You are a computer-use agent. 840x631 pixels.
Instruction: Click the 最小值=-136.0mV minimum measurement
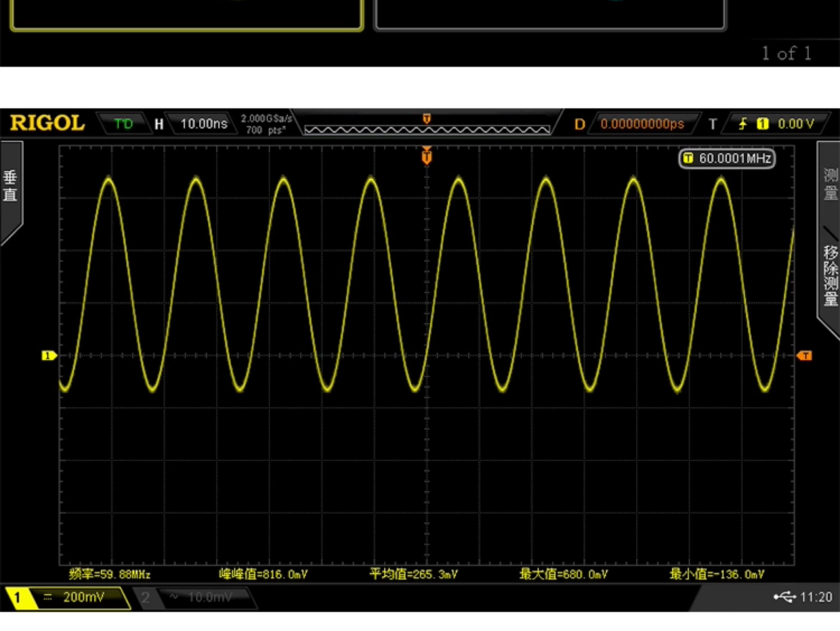click(717, 574)
